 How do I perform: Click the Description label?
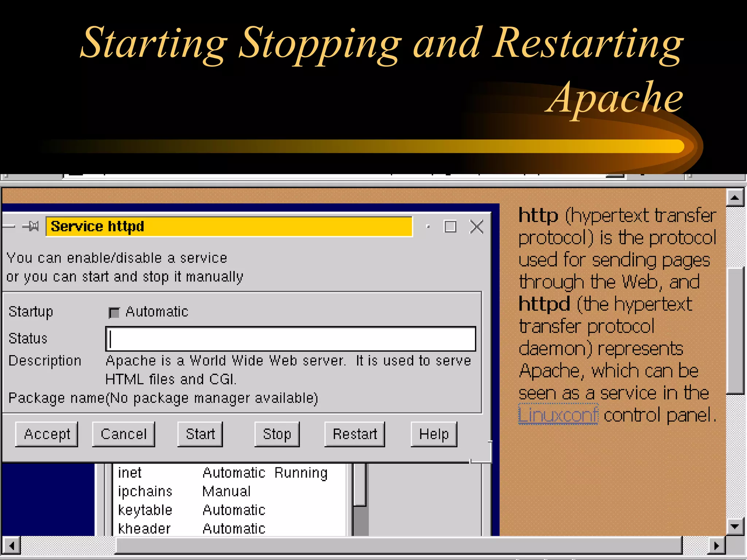click(45, 361)
